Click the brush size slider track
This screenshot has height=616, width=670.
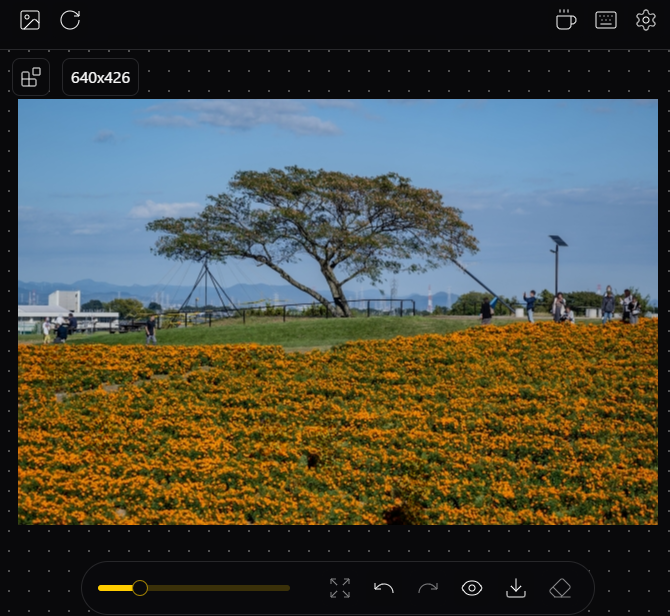pos(194,588)
